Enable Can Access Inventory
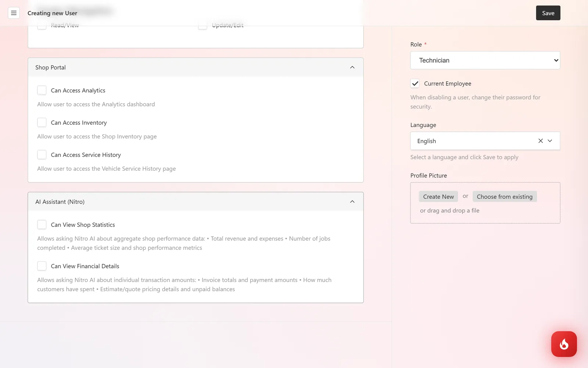 42,123
